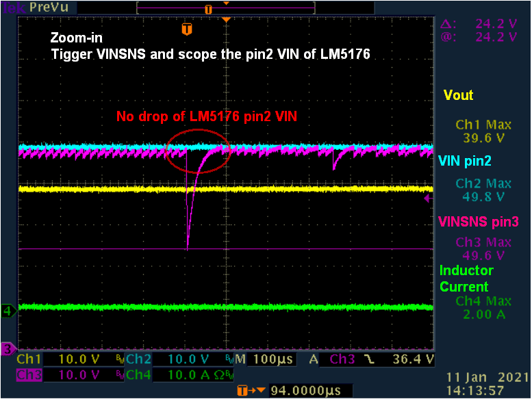Click the Ch3 Max 49.6 V measurement
The height and width of the screenshot is (399, 532).
pos(483,248)
